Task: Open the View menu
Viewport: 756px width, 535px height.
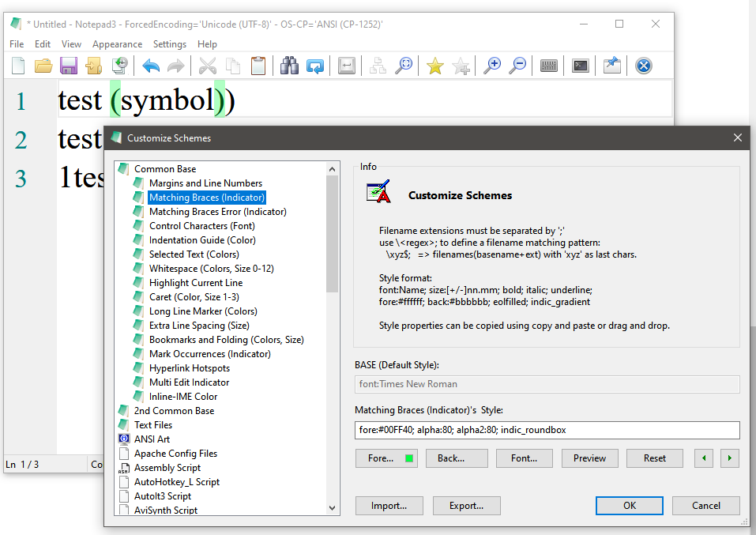Action: tap(71, 44)
